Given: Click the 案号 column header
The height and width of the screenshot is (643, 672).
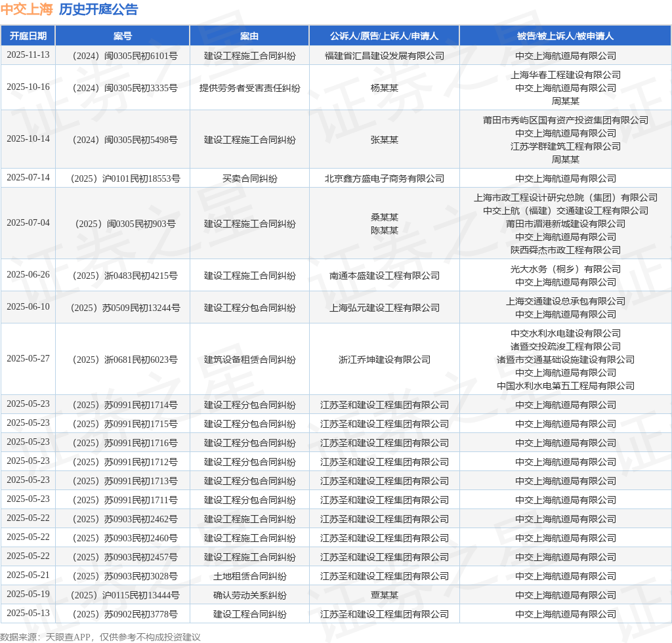Looking at the screenshot, I should click(x=123, y=36).
